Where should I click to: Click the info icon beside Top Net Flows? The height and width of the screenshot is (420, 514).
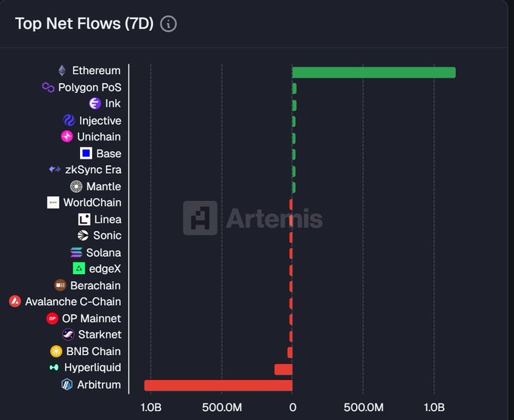(169, 23)
